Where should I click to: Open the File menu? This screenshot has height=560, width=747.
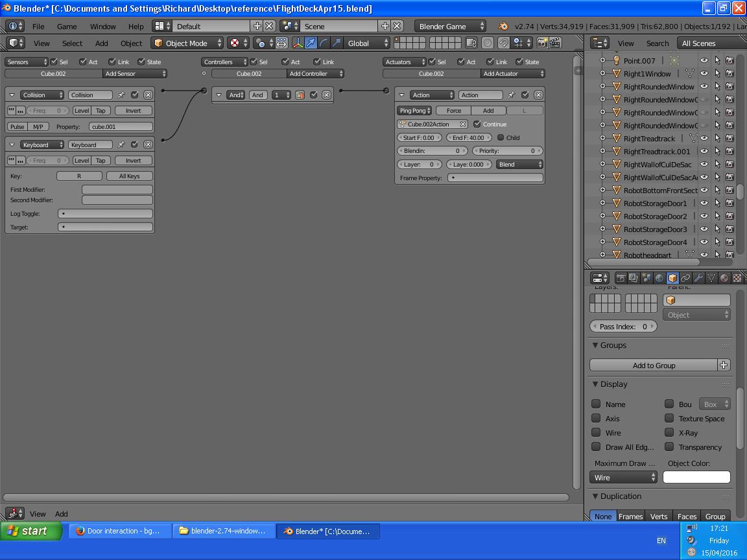click(x=38, y=26)
